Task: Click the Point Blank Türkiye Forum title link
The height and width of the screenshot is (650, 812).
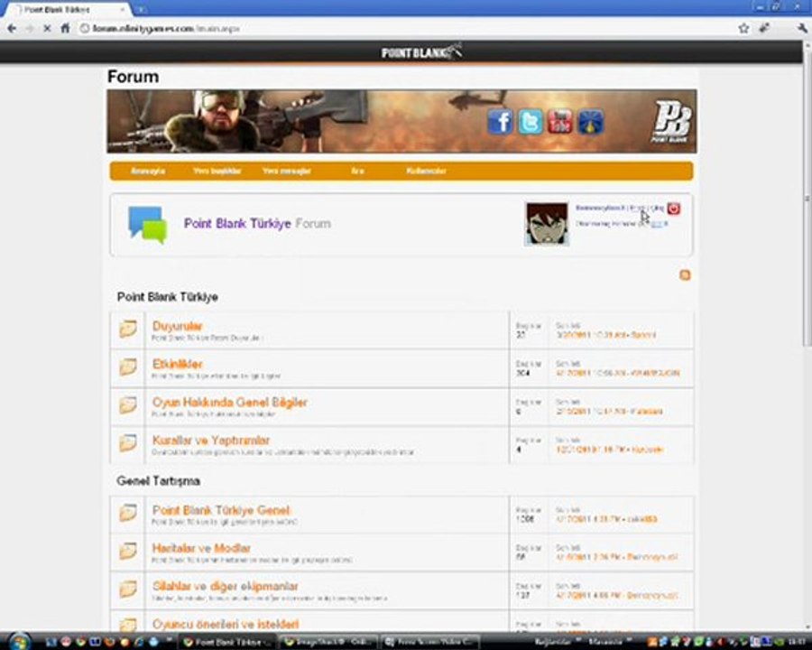Action: point(257,223)
